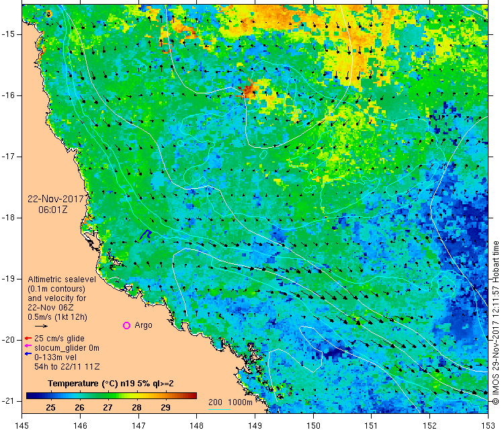This screenshot has width=504, height=430.
Task: Click the '22-Nov 06Z' legend text
Action: pos(50,307)
